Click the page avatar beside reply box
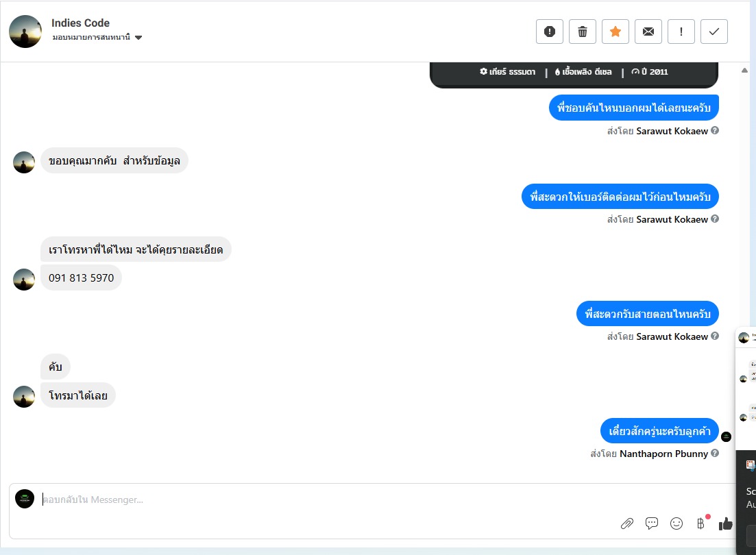 tap(25, 499)
